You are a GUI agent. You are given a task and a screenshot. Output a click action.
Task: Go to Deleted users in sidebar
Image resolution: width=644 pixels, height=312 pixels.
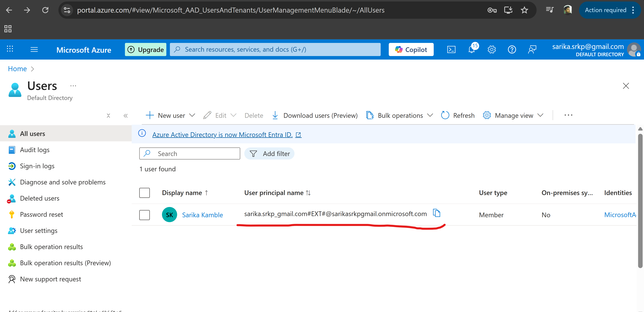point(40,198)
